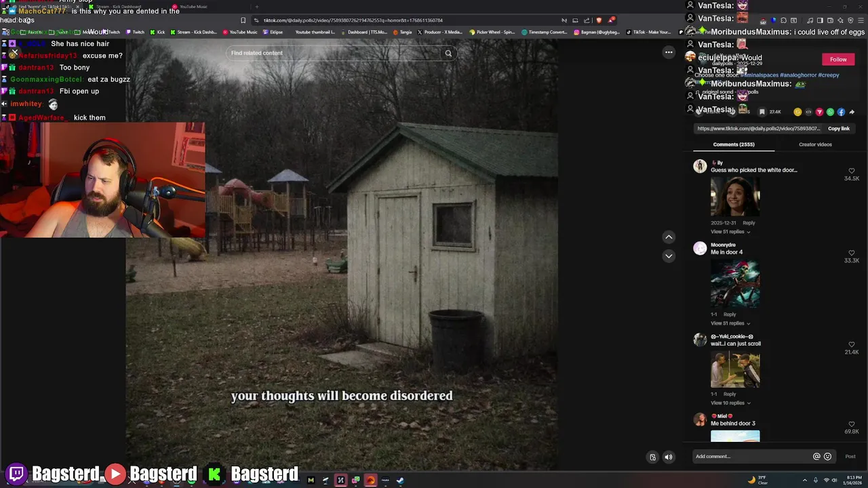Mute the TikTok video volume
The width and height of the screenshot is (868, 488).
[x=668, y=457]
